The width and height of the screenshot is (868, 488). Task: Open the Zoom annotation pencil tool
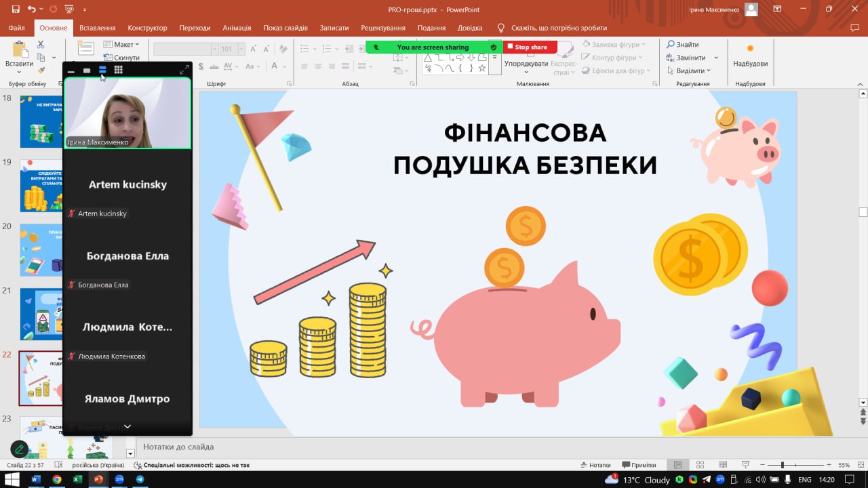click(19, 449)
